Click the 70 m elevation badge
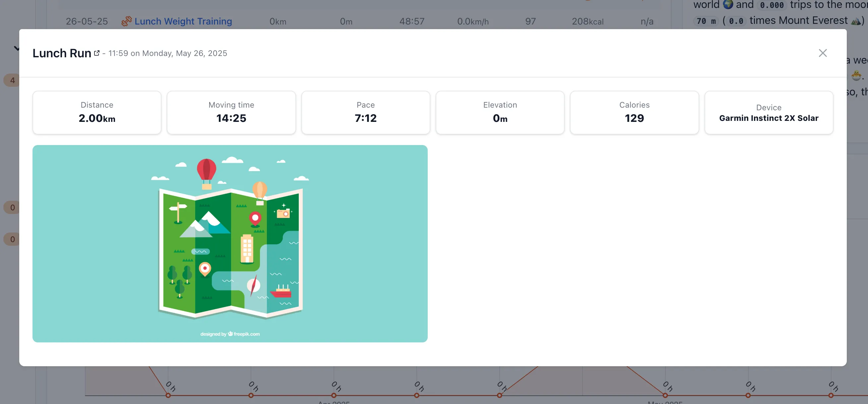This screenshot has width=868, height=404. [x=706, y=21]
